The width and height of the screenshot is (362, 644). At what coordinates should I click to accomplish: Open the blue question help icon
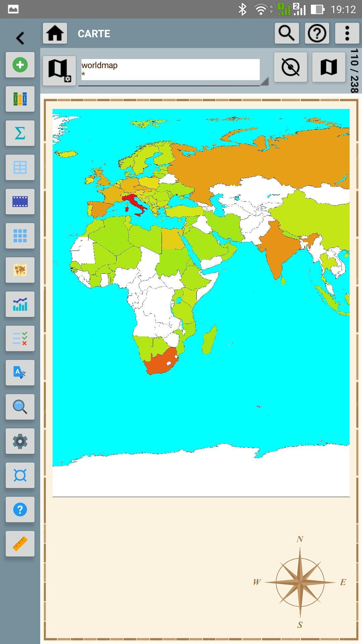[x=20, y=509]
